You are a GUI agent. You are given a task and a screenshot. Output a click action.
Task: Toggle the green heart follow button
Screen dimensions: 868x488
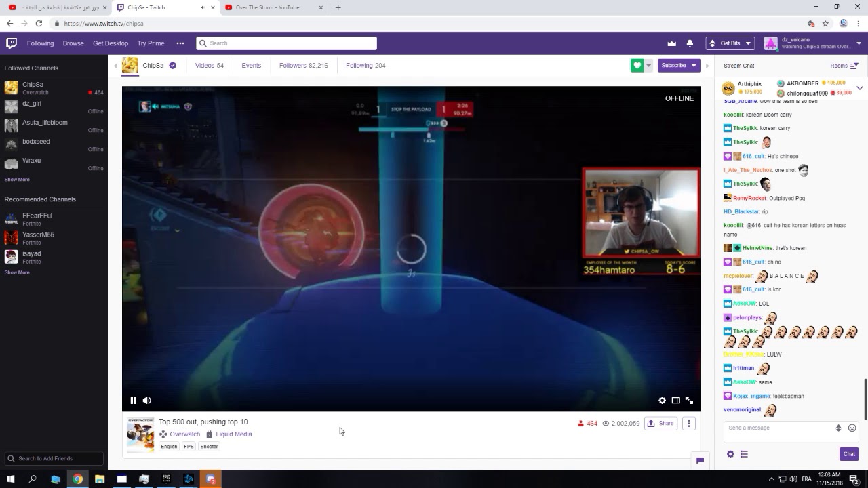click(x=637, y=66)
